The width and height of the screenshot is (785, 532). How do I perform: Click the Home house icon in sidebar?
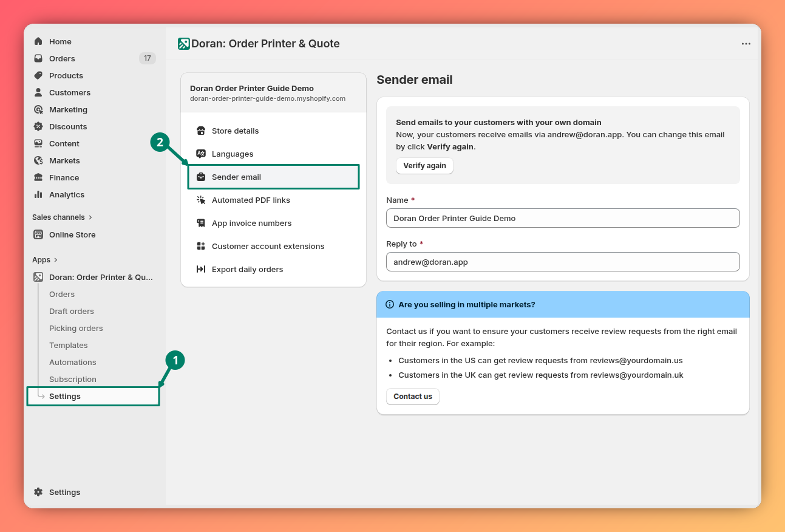38,41
